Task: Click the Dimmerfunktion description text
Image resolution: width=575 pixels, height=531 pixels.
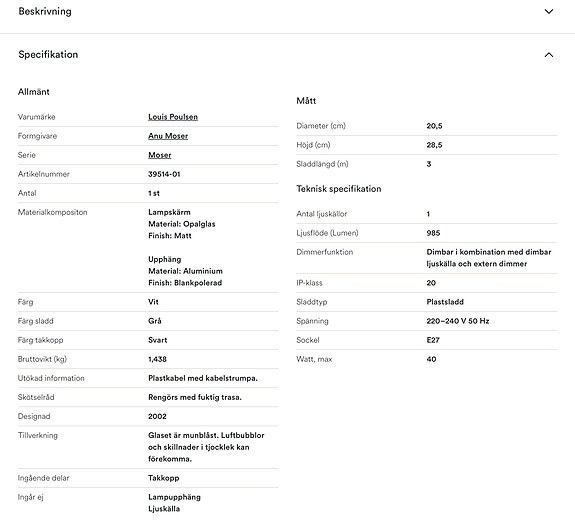Action: [x=489, y=258]
